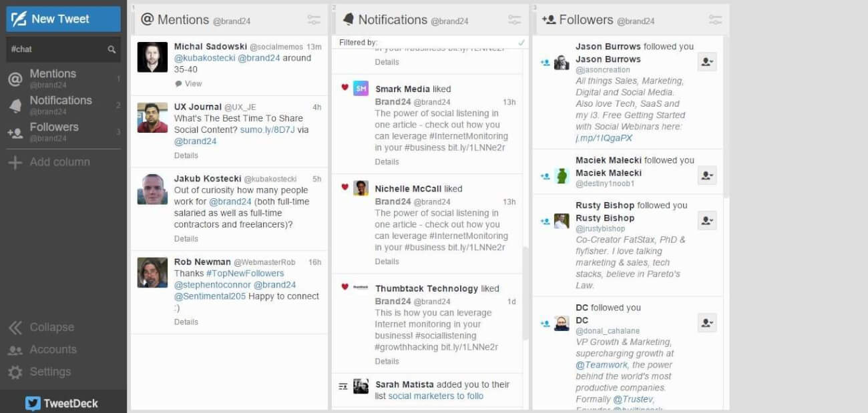Open filters for the Mentions column
This screenshot has width=868, height=413.
[313, 19]
